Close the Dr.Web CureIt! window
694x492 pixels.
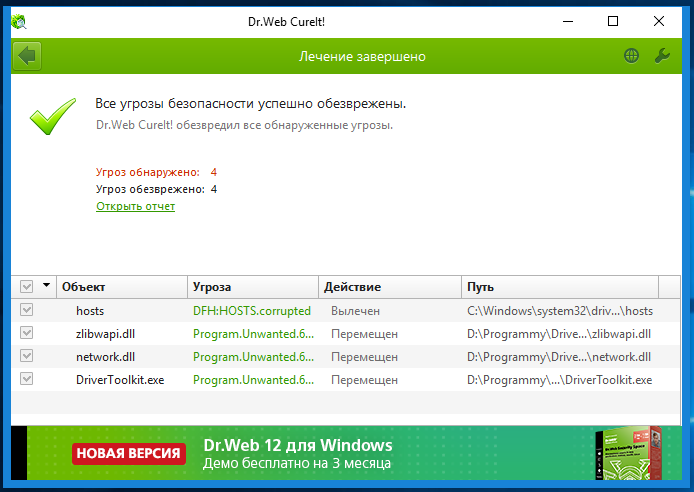[659, 21]
